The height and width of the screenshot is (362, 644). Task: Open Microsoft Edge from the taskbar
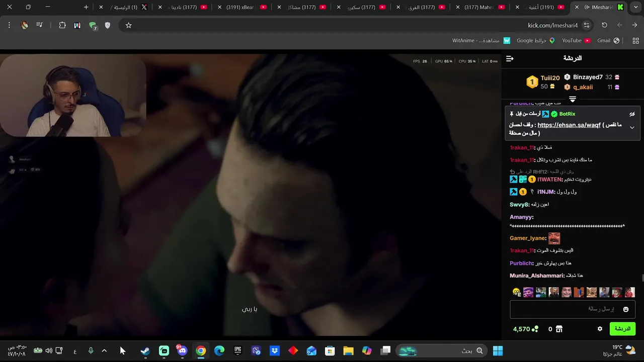coord(219,350)
